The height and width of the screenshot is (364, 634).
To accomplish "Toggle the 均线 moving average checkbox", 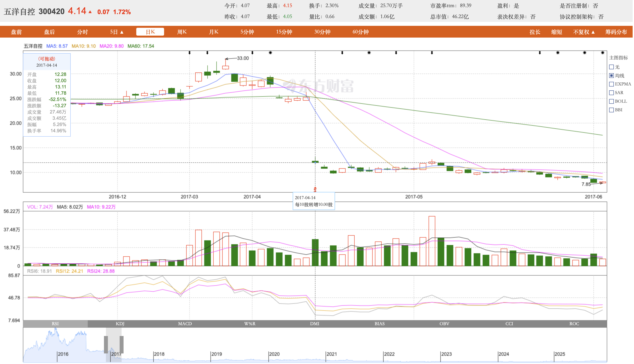I will pyautogui.click(x=611, y=76).
